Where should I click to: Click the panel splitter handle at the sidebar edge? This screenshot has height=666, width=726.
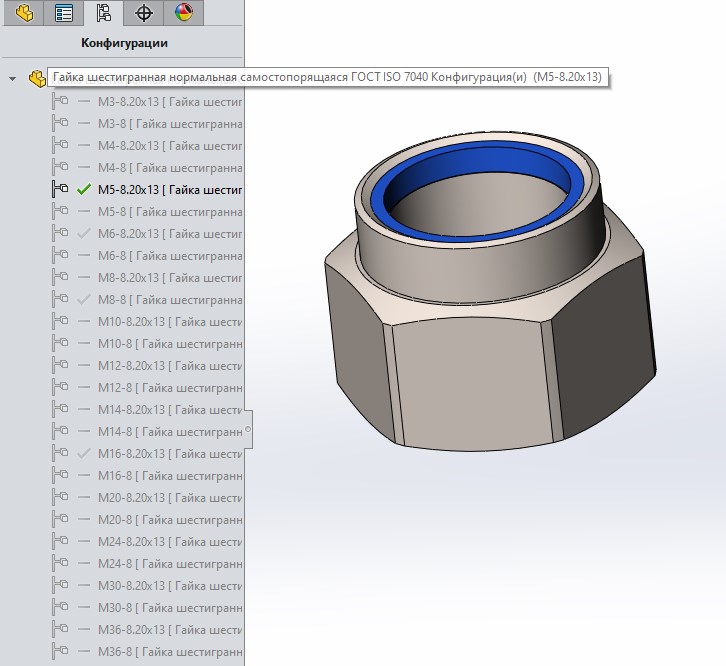point(248,430)
